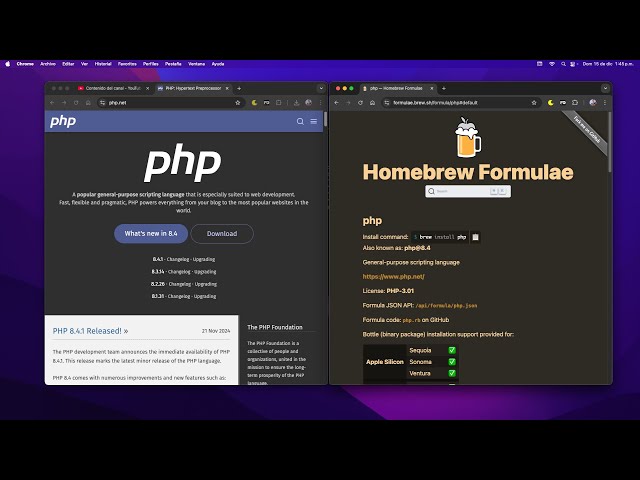Open downloads icon in php.net window toolbar
This screenshot has width=640, height=480.
click(x=296, y=103)
